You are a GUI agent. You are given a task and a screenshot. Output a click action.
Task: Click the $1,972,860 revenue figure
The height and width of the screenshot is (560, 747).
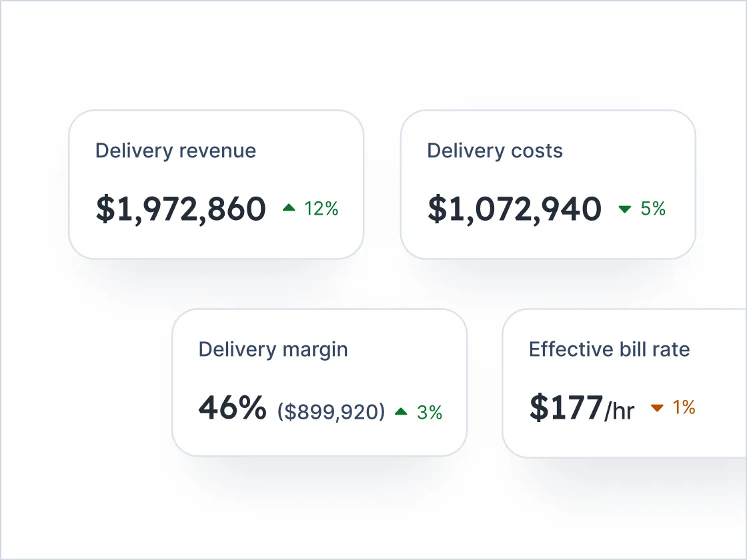tap(180, 208)
